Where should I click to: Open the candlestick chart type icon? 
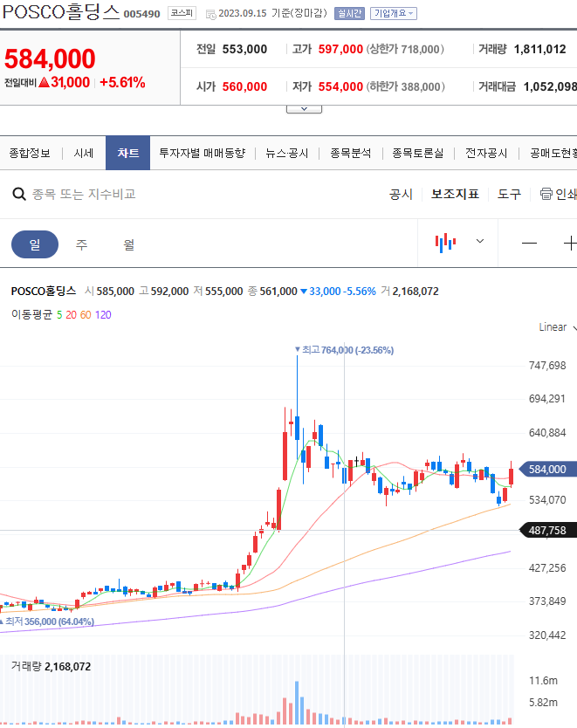click(445, 243)
